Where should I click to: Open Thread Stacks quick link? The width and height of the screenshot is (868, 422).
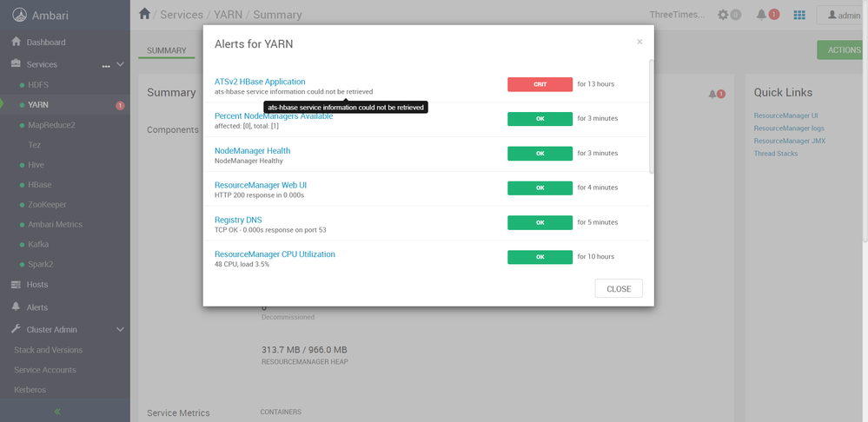click(776, 154)
